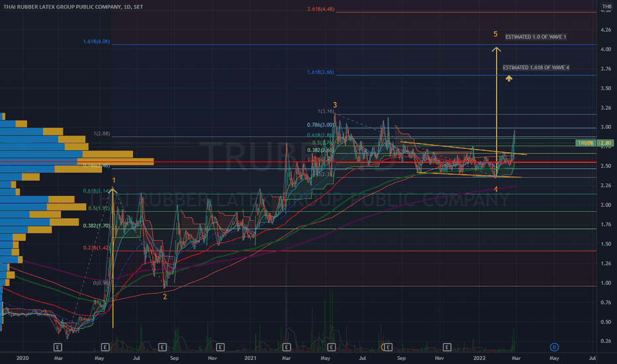Select the wave 3 label
The width and height of the screenshot is (617, 364).
[335, 105]
